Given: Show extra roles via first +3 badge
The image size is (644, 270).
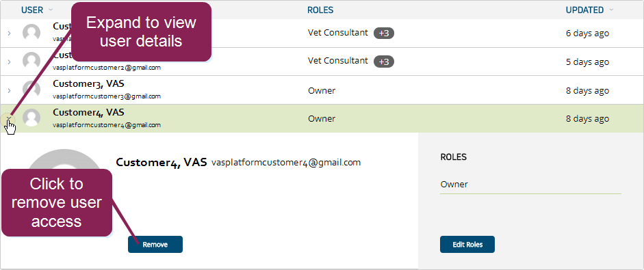Looking at the screenshot, I should pyautogui.click(x=384, y=33).
